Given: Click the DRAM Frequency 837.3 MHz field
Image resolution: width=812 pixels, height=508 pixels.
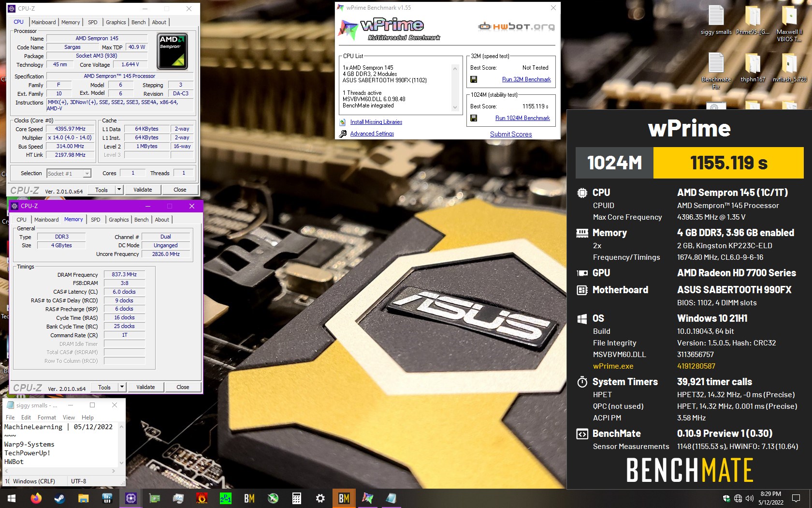Looking at the screenshot, I should click(124, 275).
